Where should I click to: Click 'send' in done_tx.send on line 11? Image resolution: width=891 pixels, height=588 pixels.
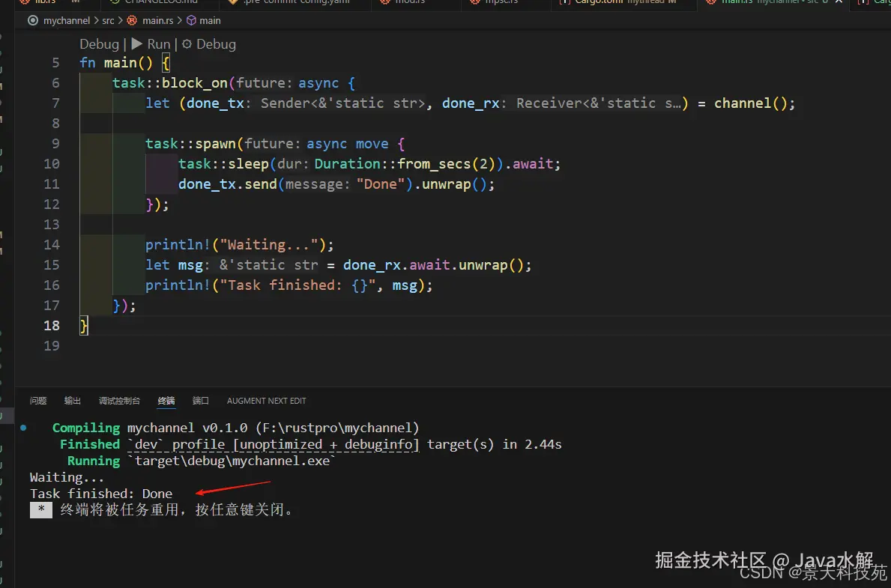click(x=260, y=184)
